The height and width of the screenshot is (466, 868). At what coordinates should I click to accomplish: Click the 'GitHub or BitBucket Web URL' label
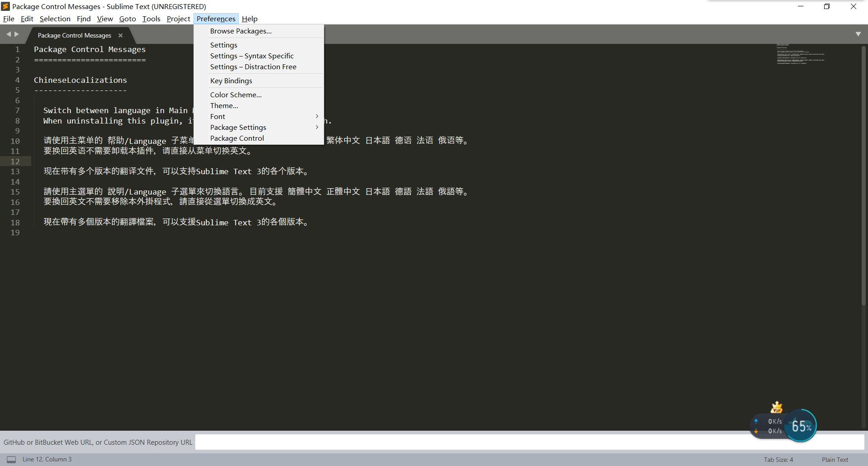98,442
